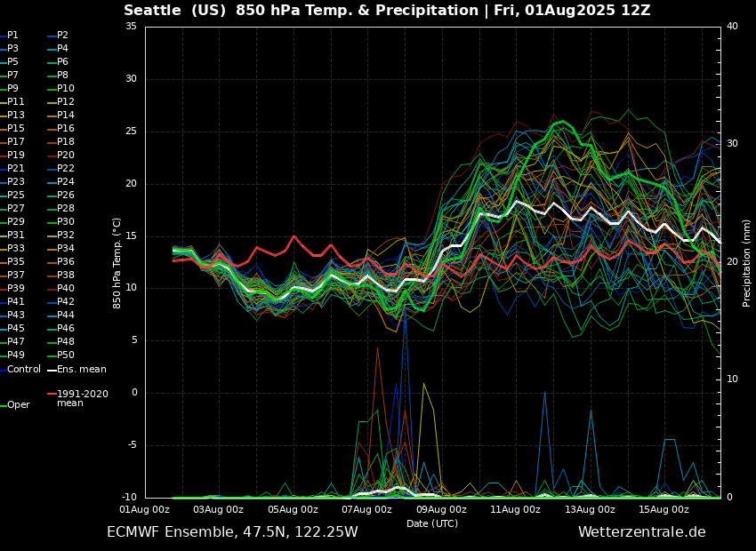Click the Precipitation (mm) axis title

click(747, 262)
